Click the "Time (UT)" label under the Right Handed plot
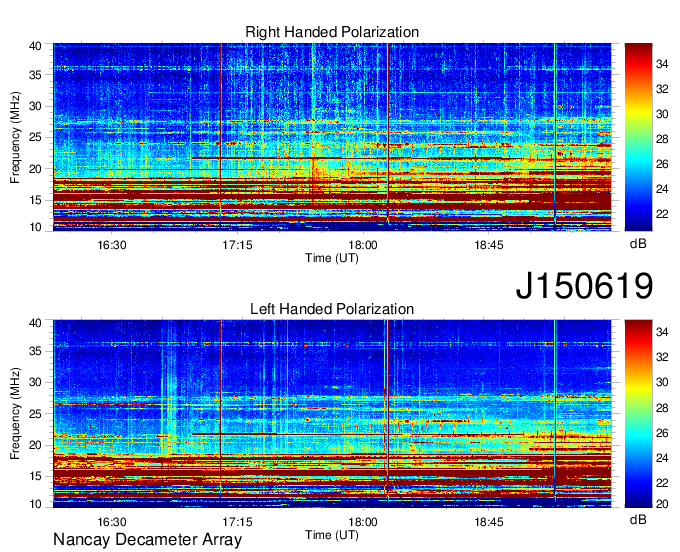 (332, 258)
